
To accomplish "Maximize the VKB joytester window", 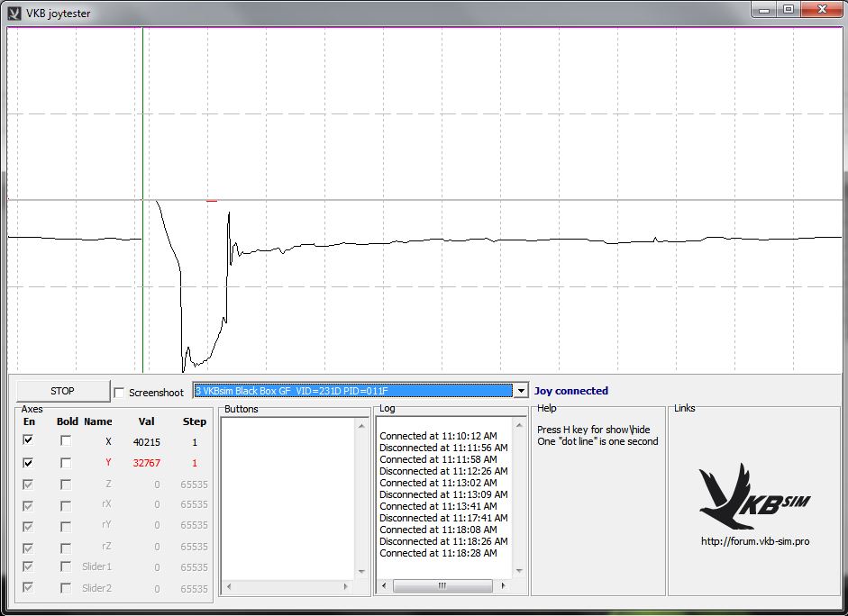I will coord(789,10).
